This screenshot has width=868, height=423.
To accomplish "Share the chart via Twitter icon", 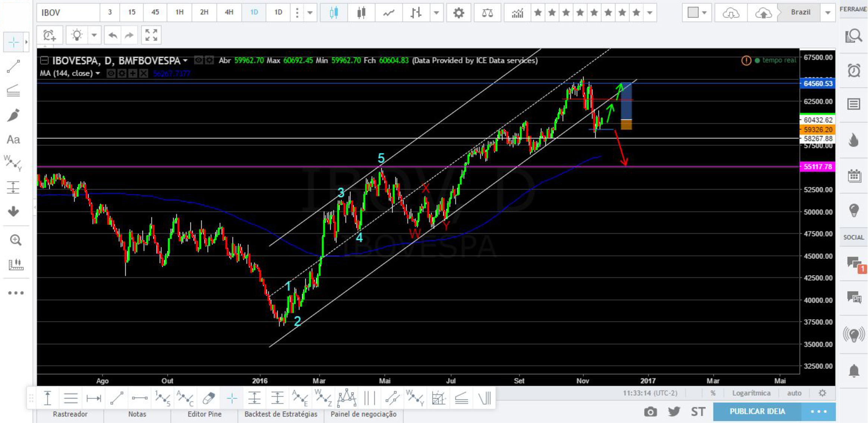I will pyautogui.click(x=674, y=412).
